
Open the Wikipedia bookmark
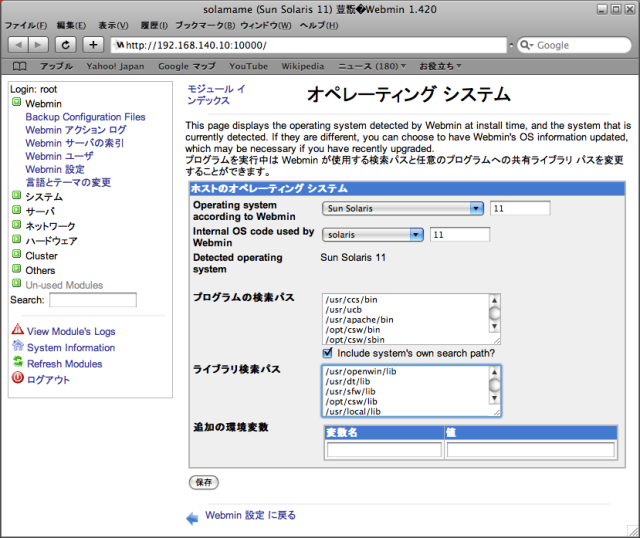click(x=302, y=66)
